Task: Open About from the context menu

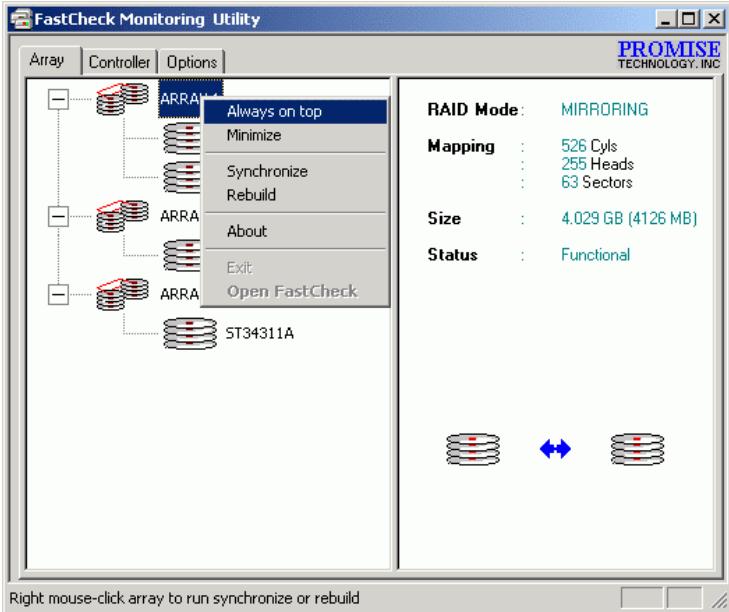Action: point(295,231)
